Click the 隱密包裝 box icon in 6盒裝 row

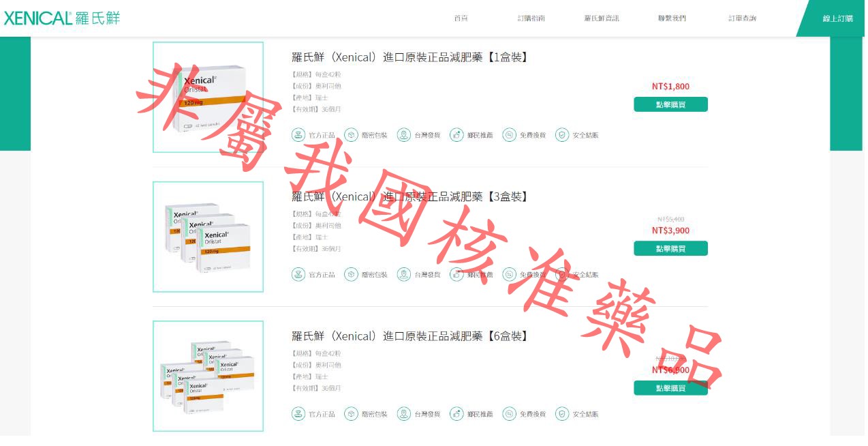pyautogui.click(x=351, y=414)
